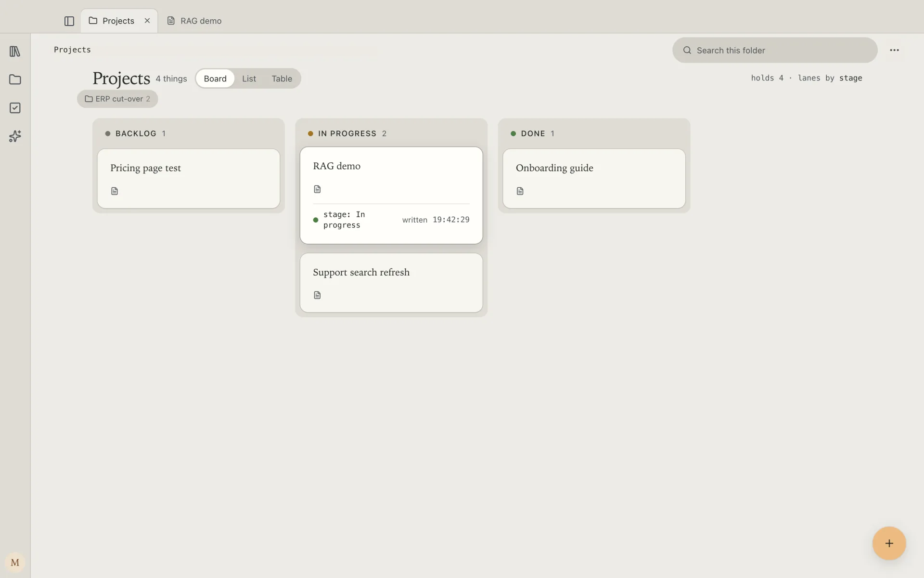Click the M user avatar
The width and height of the screenshot is (924, 578).
pos(15,562)
